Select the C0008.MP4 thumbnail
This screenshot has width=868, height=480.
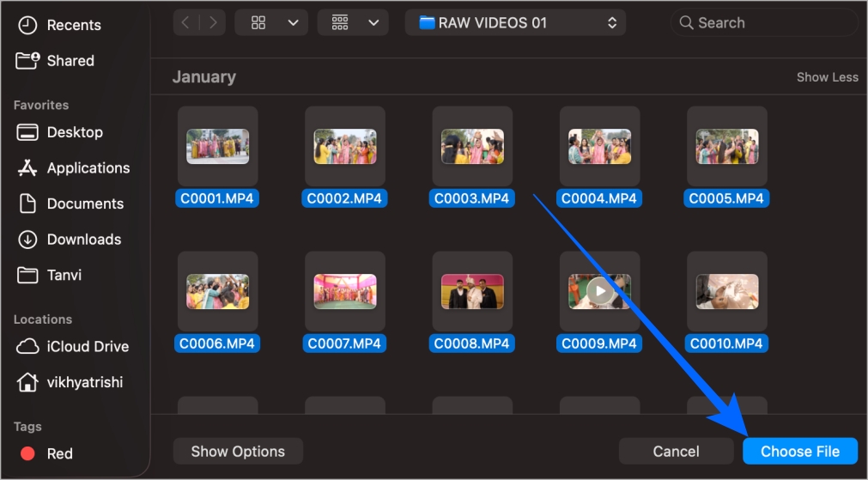click(x=472, y=291)
